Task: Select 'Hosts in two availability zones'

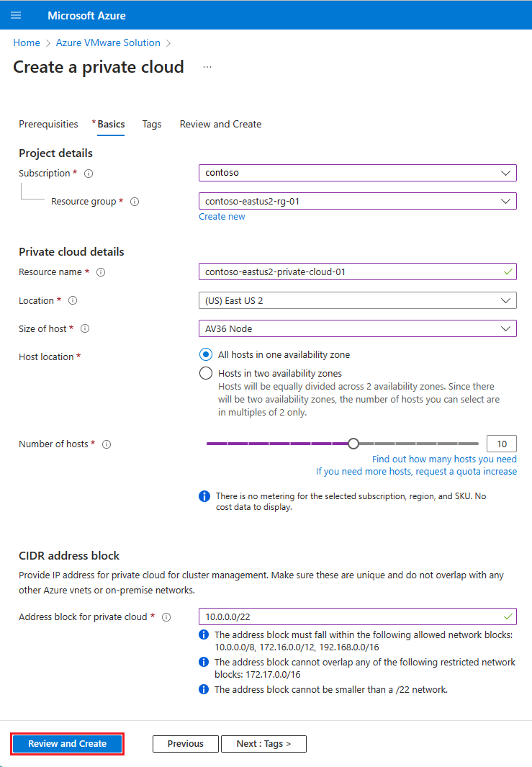Action: pos(206,373)
